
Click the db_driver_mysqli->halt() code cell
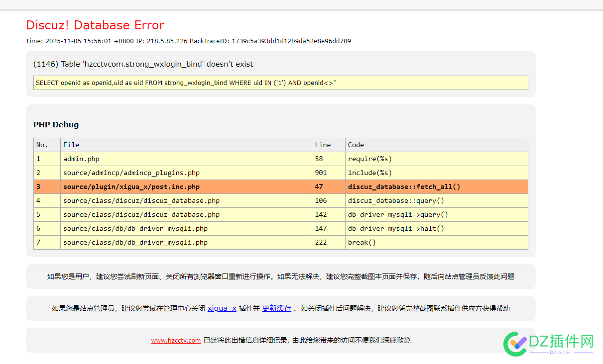(x=396, y=229)
